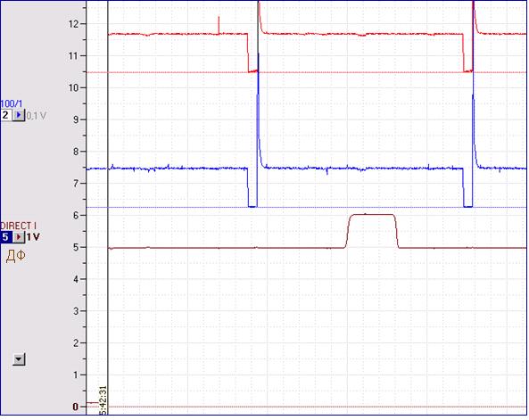The image size is (529, 420).
Task: Open the gray dropdown arrow at bottom left
Action: [x=19, y=359]
